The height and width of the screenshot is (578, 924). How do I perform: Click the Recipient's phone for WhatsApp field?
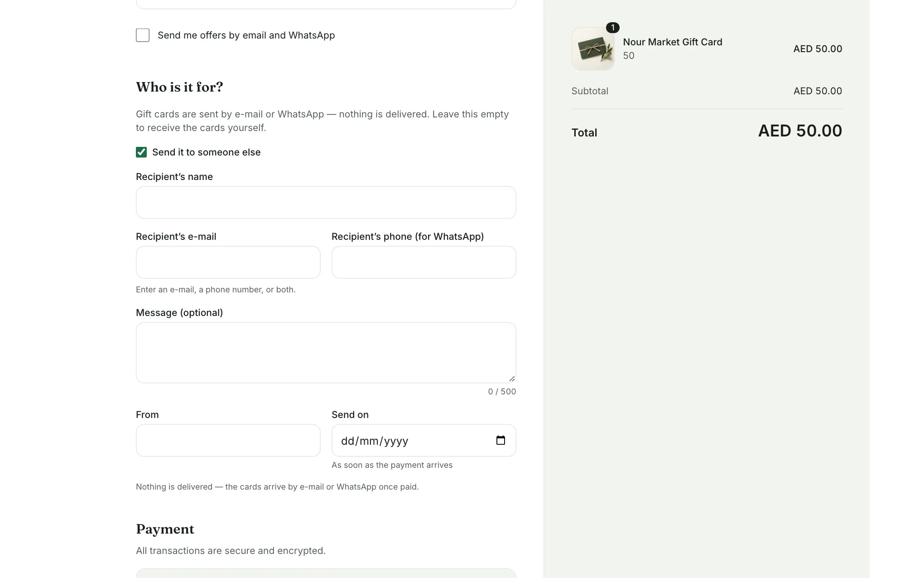click(424, 262)
